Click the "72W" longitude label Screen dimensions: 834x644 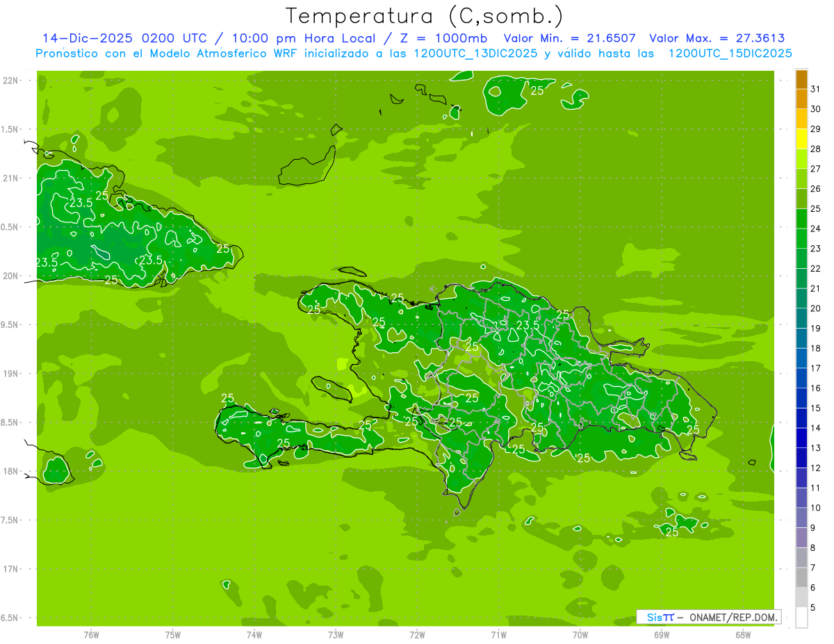tap(417, 634)
